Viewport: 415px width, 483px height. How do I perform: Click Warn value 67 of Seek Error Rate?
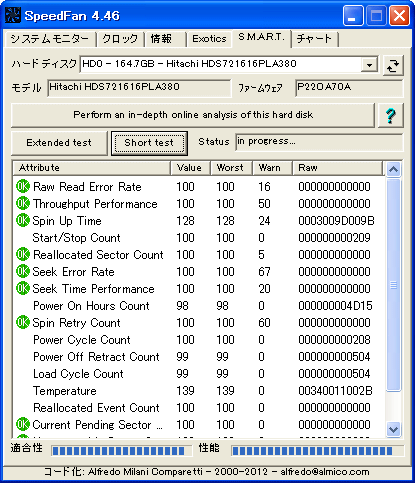264,272
